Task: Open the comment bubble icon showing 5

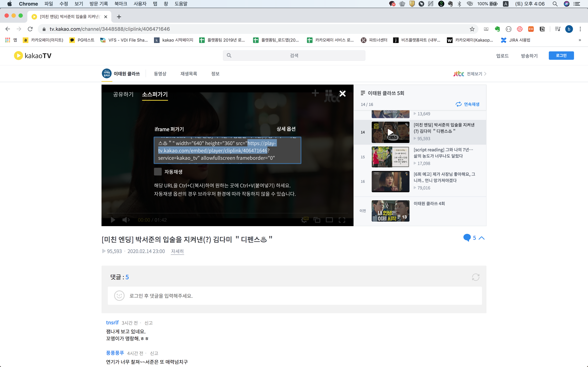Action: point(467,238)
